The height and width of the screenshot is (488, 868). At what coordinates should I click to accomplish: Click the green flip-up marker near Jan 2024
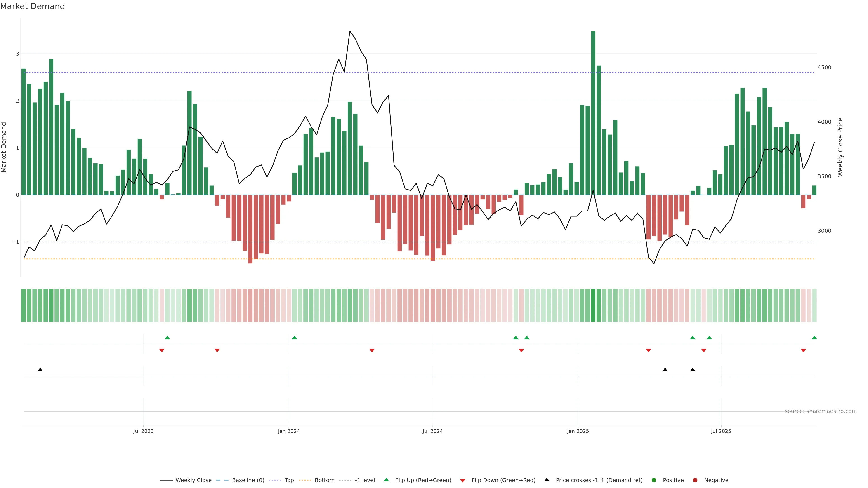(295, 338)
